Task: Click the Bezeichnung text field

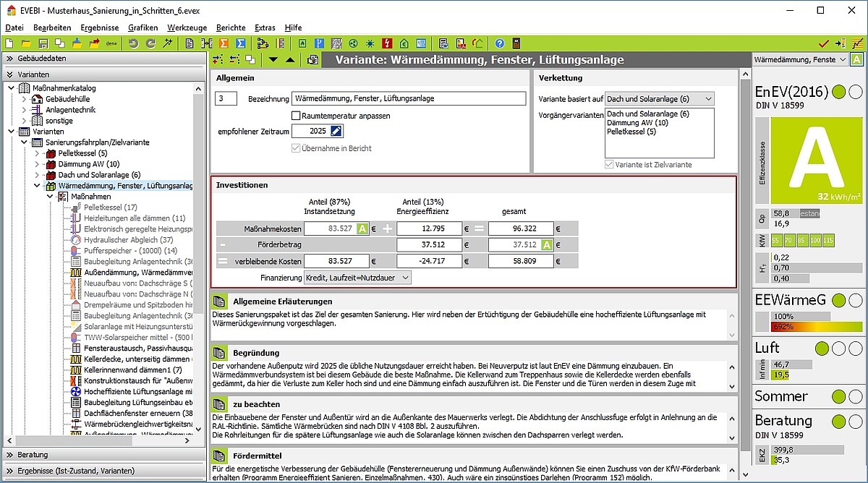Action: coord(408,98)
